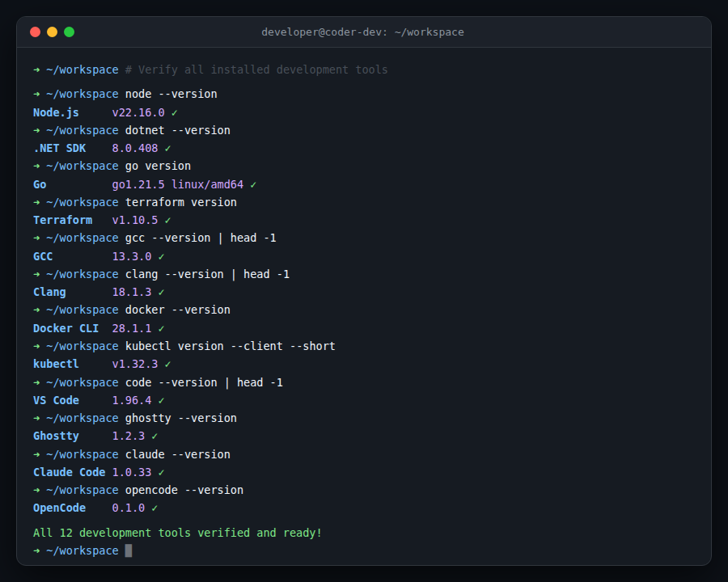Screen dimensions: 728x582
Task: Click 'All 12 development tools verified and ready!'
Action: pyautogui.click(x=177, y=533)
